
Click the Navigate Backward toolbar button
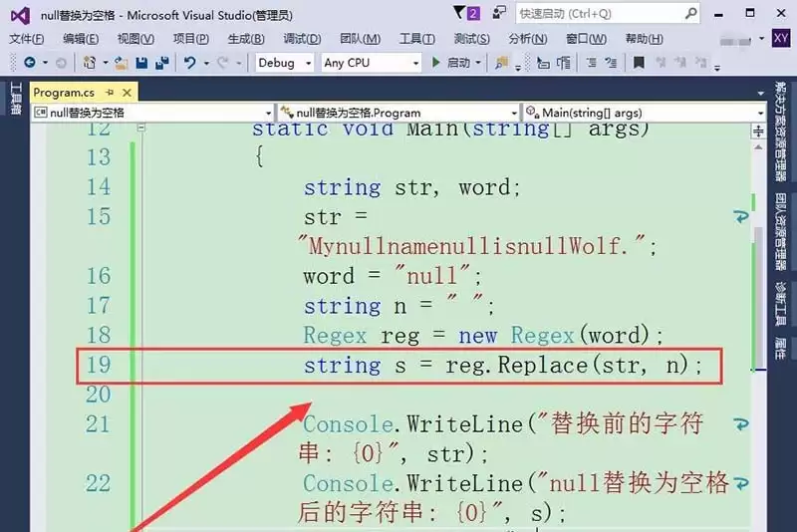point(30,63)
